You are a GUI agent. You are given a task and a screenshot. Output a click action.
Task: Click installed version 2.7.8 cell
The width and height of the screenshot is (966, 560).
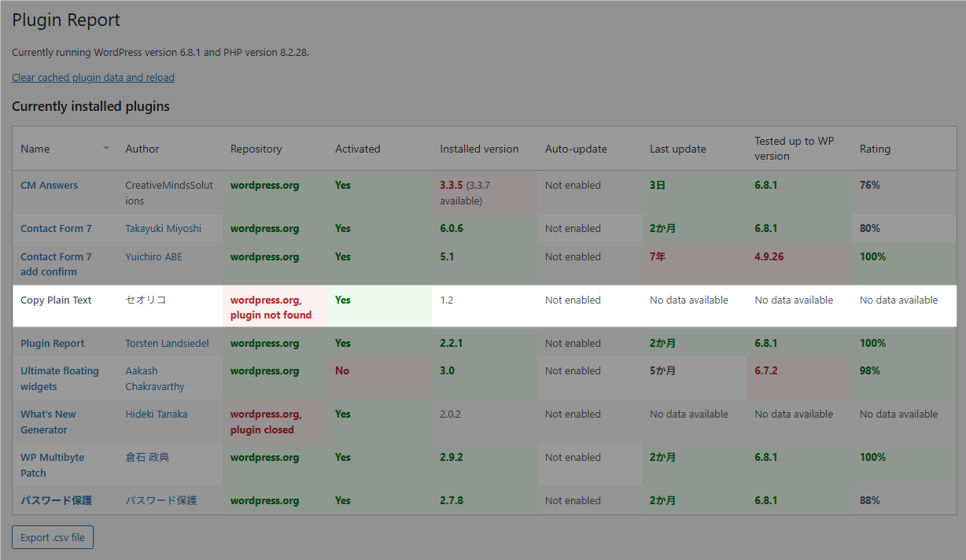[x=484, y=500]
